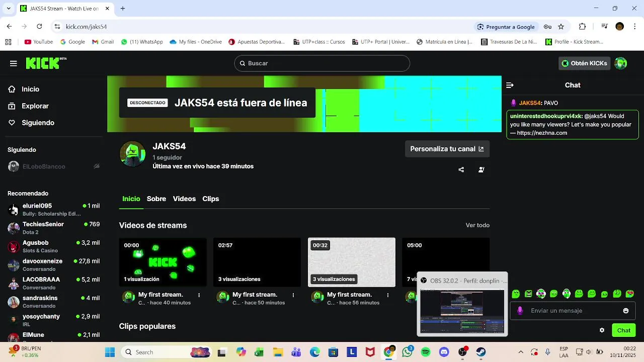Open the share channel icon
The image size is (644, 362).
461,170
